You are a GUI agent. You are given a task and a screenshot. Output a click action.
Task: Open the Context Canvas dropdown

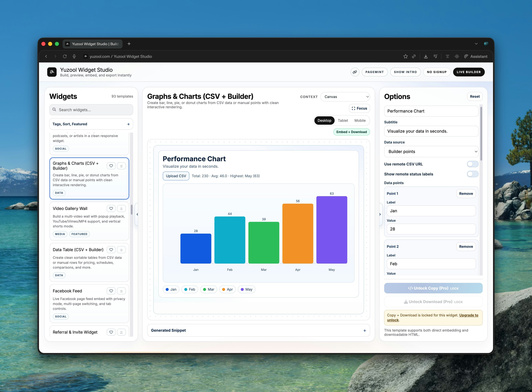pos(345,97)
